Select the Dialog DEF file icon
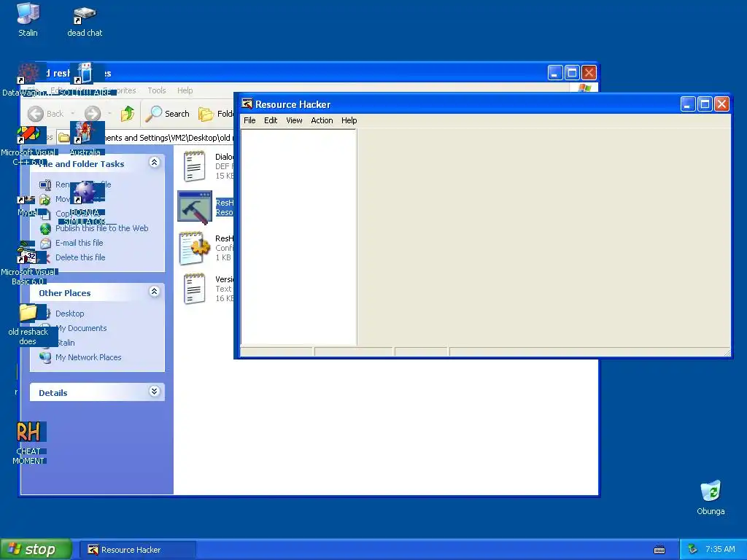The image size is (747, 560). pyautogui.click(x=194, y=166)
